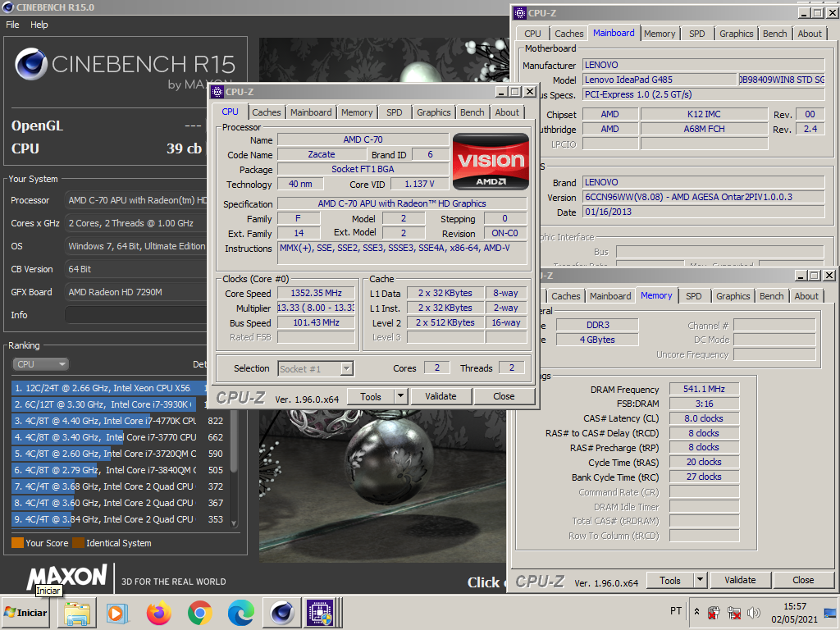Switch to Memory tab in front CPU-Z window
The image size is (840, 630).
[x=357, y=112]
